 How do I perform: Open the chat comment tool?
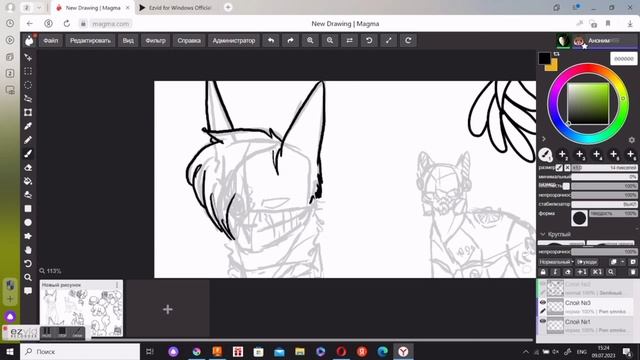(28, 291)
